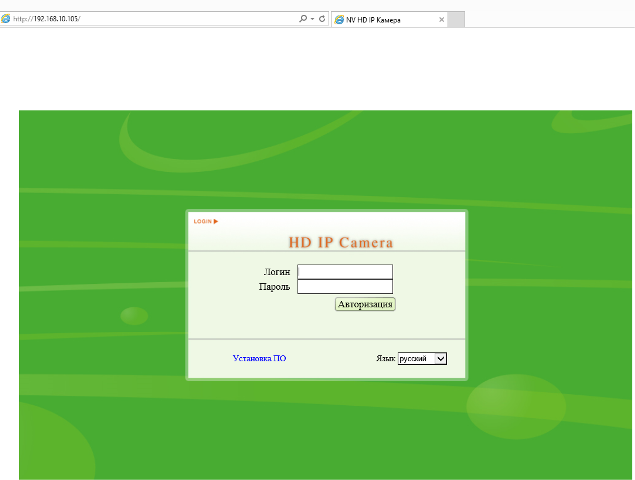
Task: Click the Авторизация button
Action: 365,304
